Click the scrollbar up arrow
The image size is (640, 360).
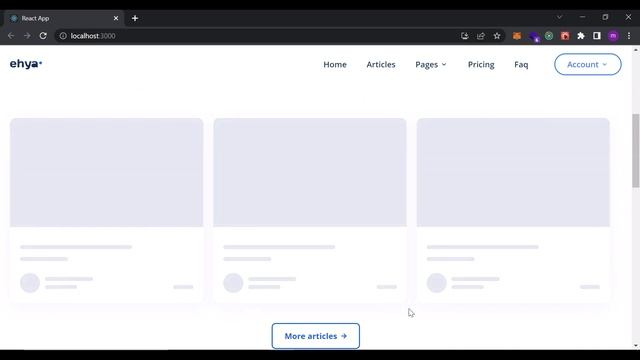pos(636,50)
